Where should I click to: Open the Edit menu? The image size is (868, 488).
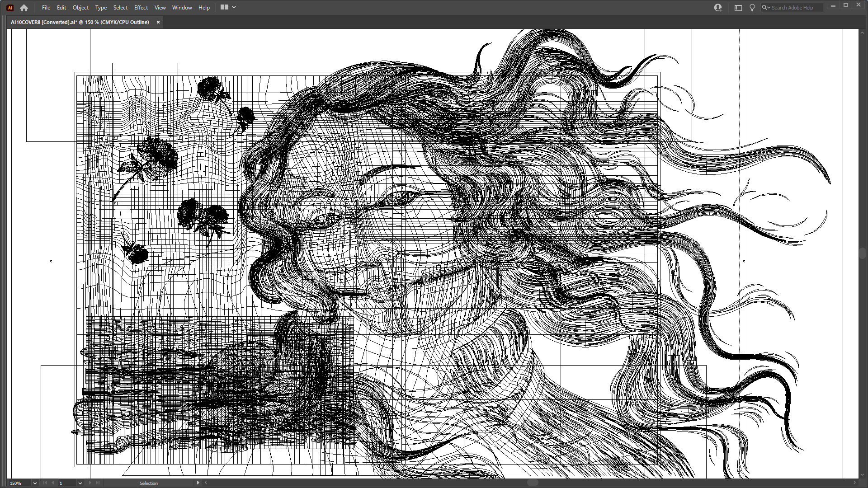(61, 8)
